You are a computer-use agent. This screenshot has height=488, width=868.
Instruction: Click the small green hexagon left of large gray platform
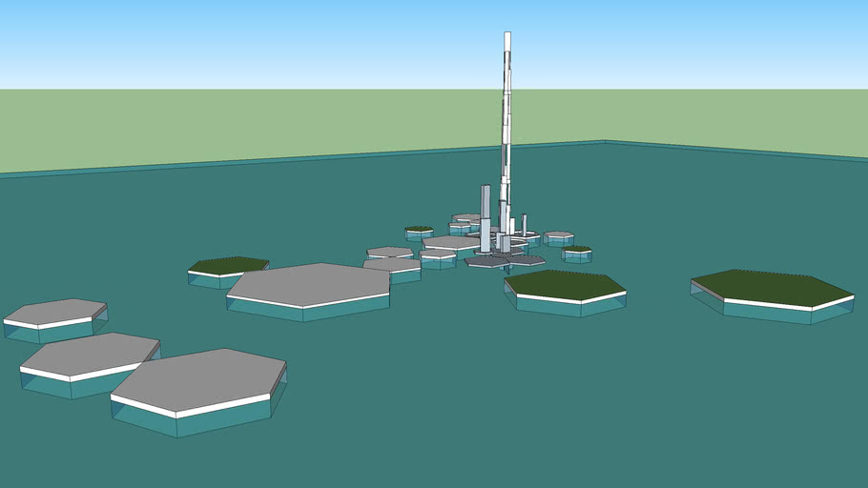point(228,265)
